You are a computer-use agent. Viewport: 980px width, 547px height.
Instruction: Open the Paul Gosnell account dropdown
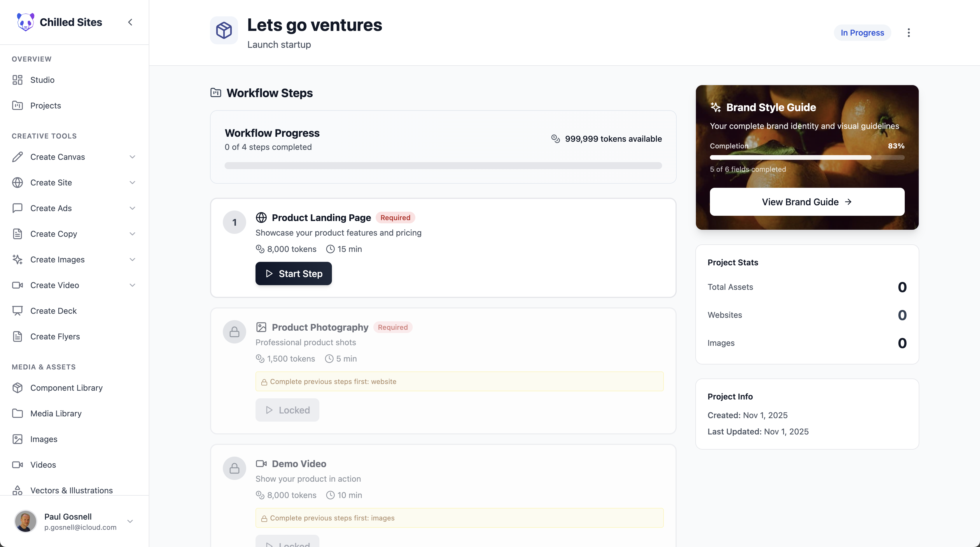point(130,521)
